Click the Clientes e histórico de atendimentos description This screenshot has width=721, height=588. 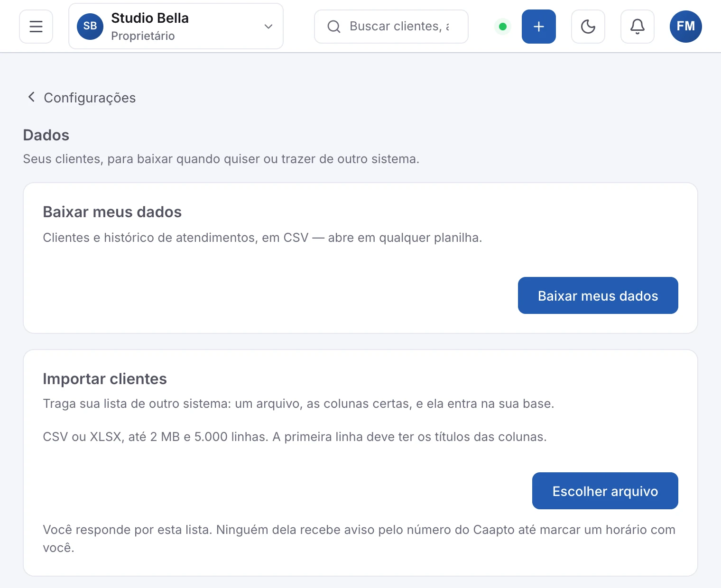click(262, 238)
